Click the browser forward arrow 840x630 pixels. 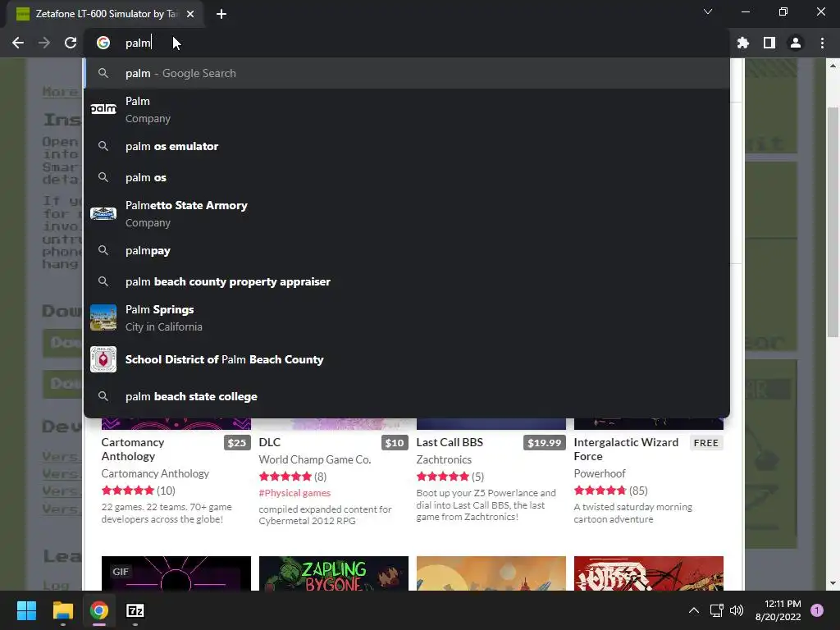[x=44, y=43]
